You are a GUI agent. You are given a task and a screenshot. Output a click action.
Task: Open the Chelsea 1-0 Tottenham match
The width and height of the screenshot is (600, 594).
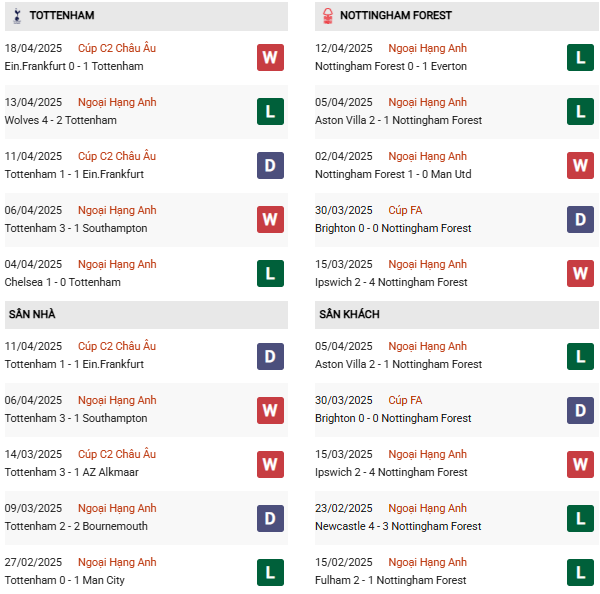[x=63, y=282]
